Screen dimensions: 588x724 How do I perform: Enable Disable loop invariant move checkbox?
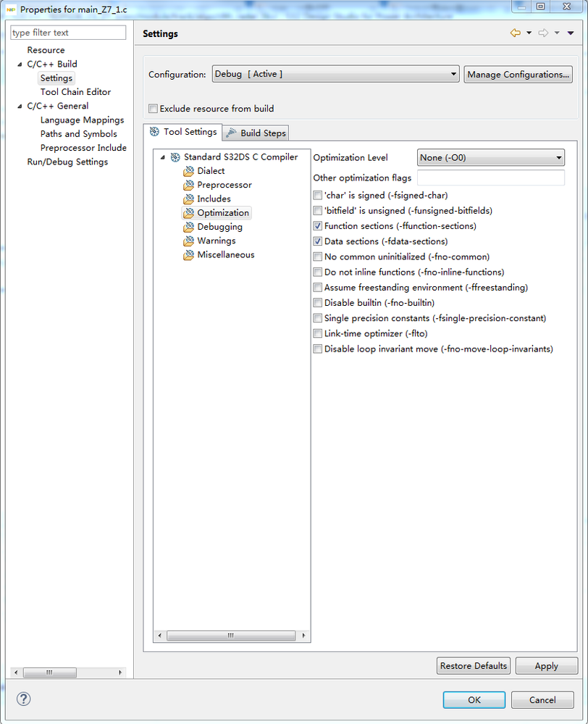pyautogui.click(x=318, y=349)
